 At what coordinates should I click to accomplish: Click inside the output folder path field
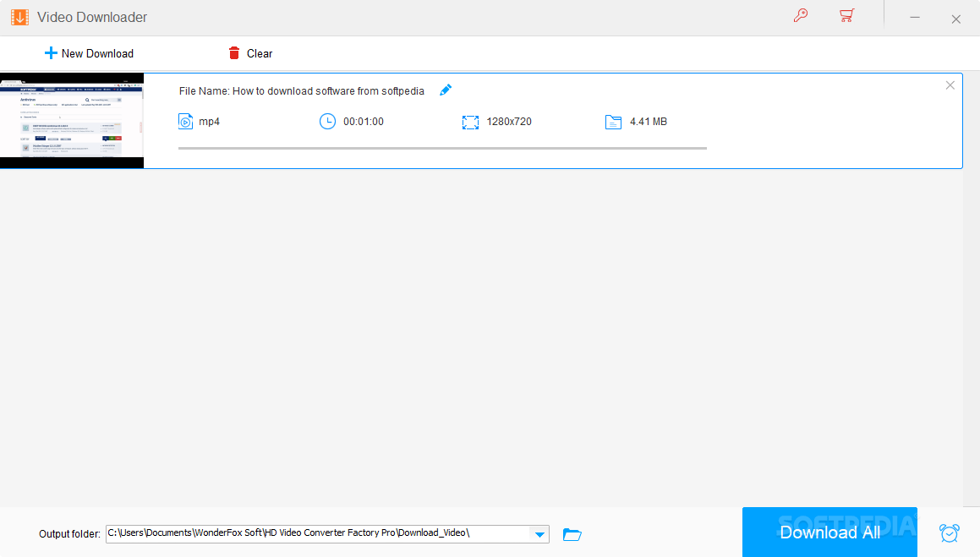pos(321,534)
